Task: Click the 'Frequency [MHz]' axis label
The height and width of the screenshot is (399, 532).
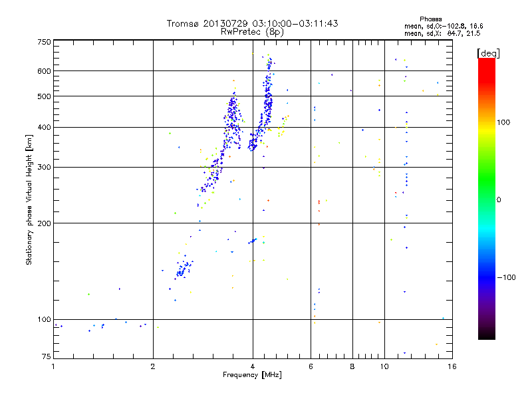Action: click(252, 375)
